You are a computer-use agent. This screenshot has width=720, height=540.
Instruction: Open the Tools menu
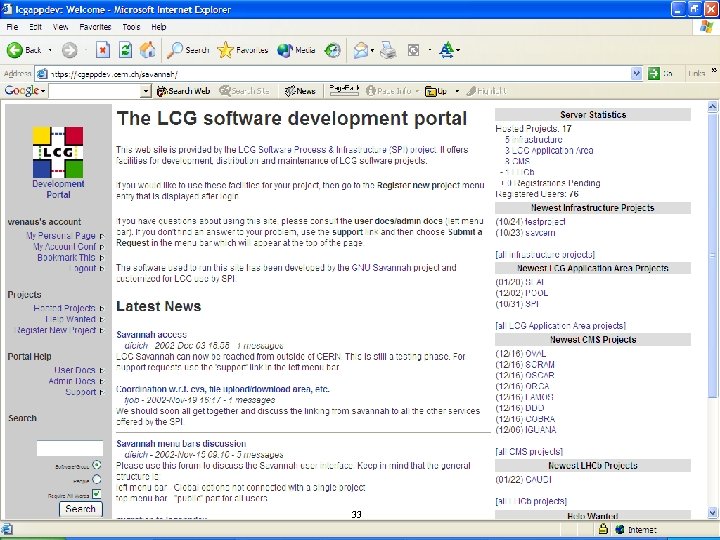coord(131,27)
